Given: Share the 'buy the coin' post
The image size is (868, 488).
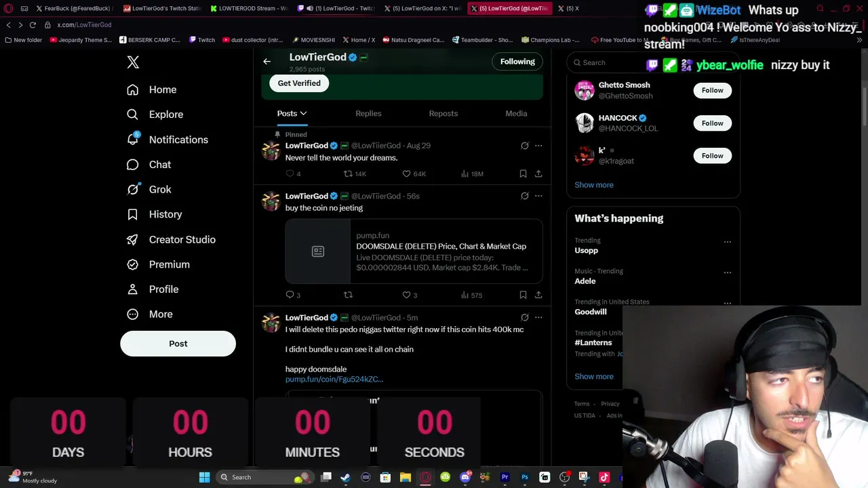Looking at the screenshot, I should (x=538, y=295).
